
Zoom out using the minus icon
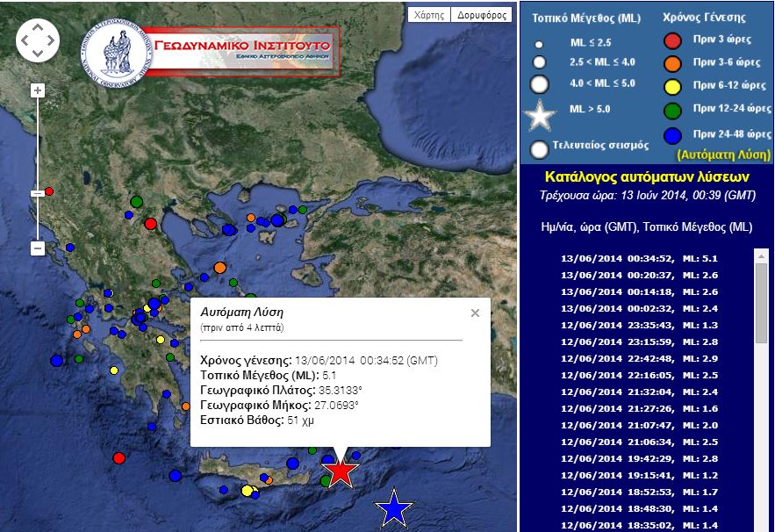[x=37, y=248]
